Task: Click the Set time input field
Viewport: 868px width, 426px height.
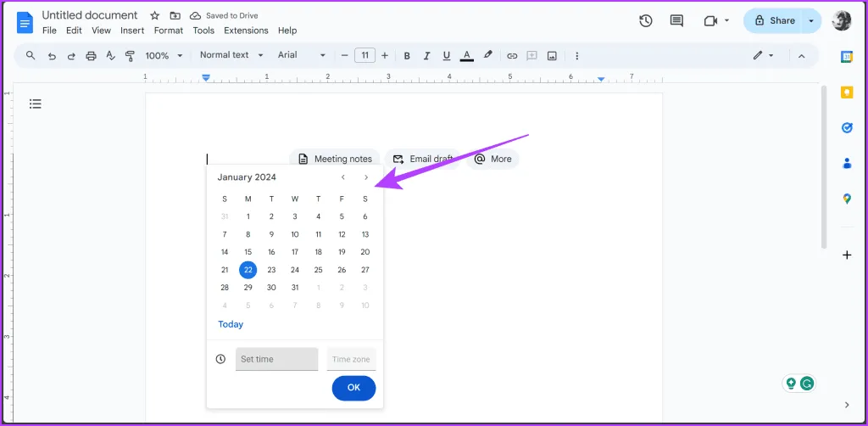Action: tap(276, 359)
